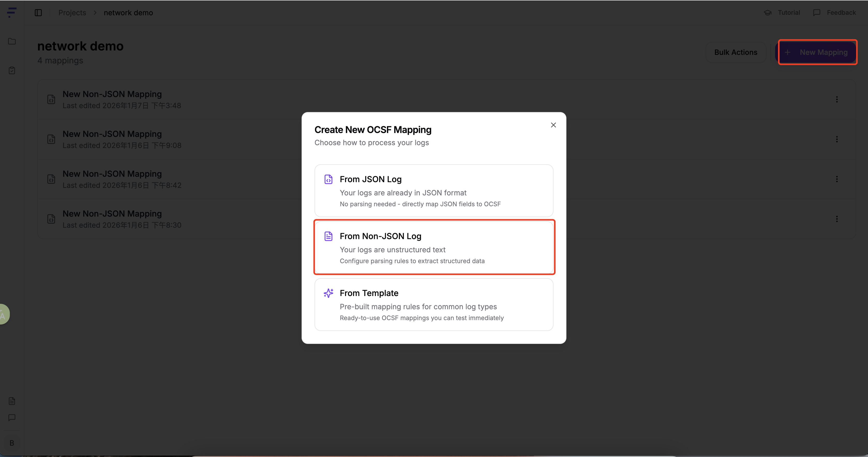Expand three-dot menu for last mapping
Viewport: 868px width, 457px height.
click(837, 219)
